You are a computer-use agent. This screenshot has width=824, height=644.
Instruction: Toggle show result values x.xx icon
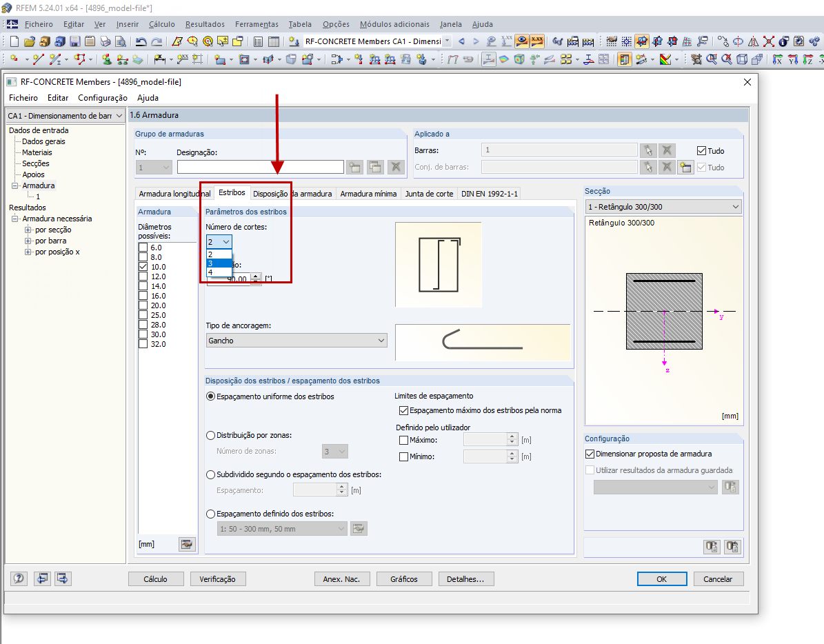click(537, 41)
